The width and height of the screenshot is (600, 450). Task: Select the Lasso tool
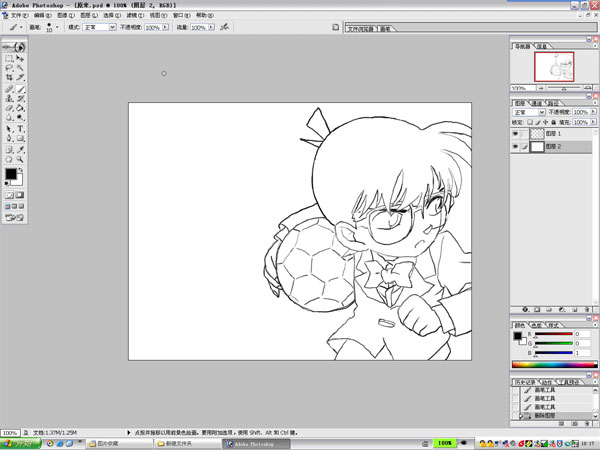(9, 68)
